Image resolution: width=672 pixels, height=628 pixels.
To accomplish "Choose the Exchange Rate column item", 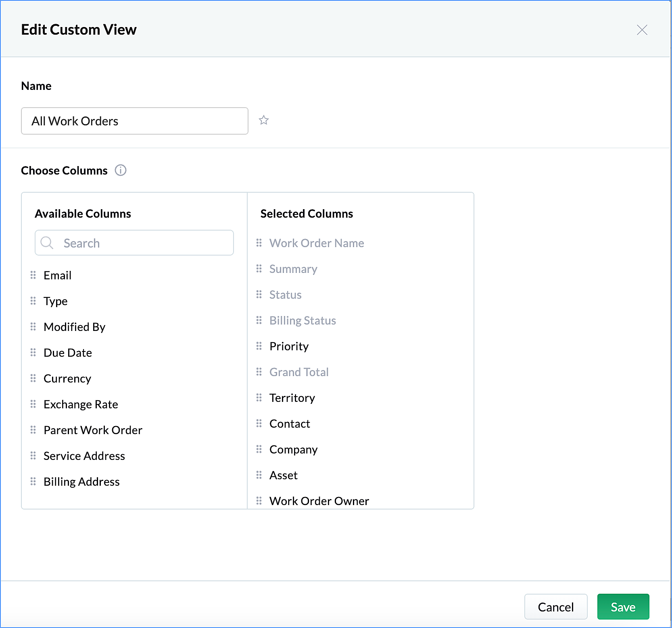I will pyautogui.click(x=81, y=404).
